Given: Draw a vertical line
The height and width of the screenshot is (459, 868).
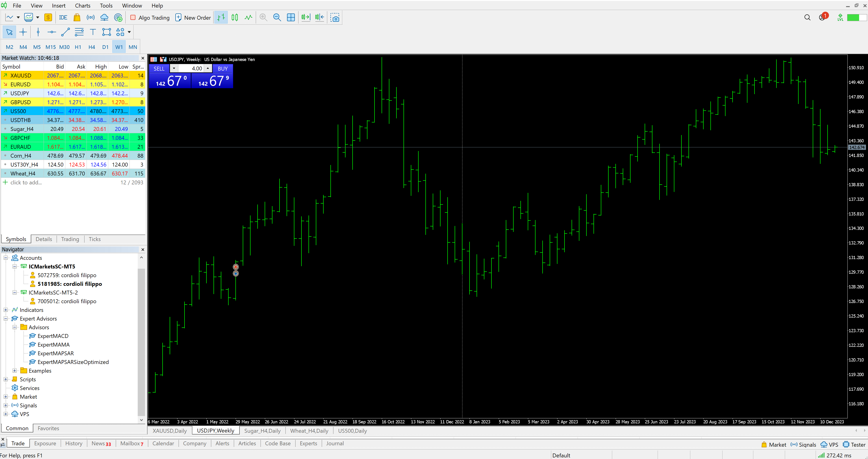Looking at the screenshot, I should point(38,32).
